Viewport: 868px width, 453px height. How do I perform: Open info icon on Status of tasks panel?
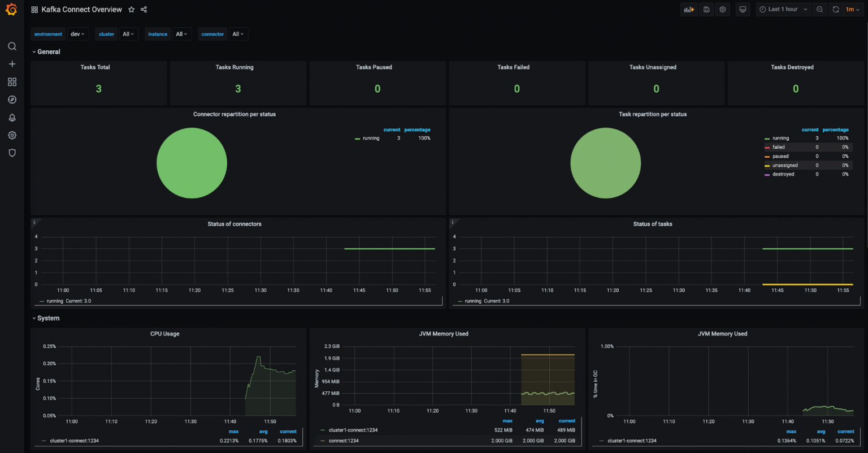click(452, 222)
